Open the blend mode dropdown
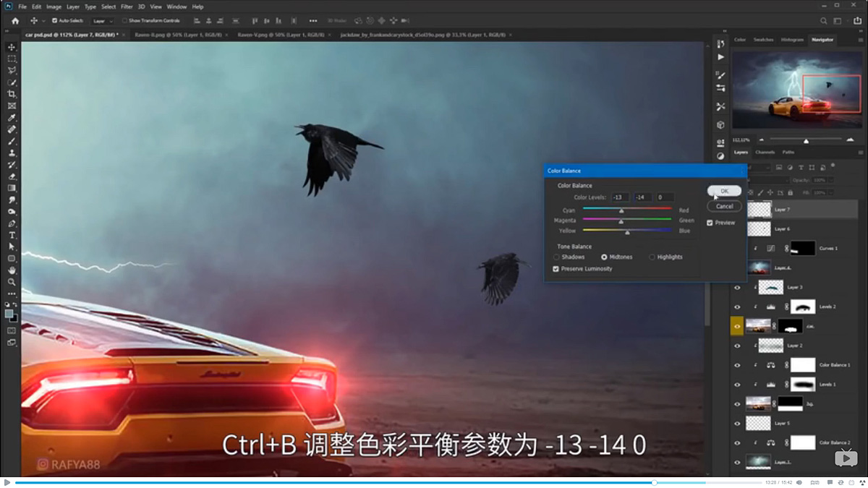868x488 pixels. [x=787, y=180]
